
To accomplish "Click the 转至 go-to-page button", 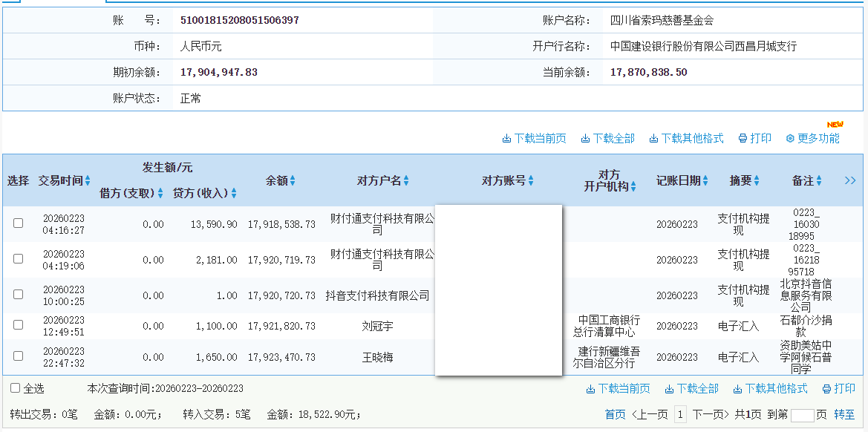I will tap(843, 416).
